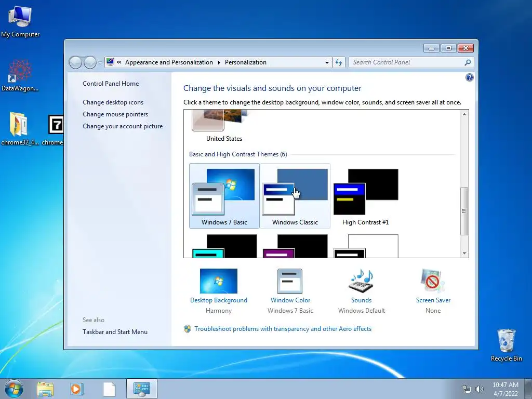Select the chrome32_4 folder on desktop

[x=20, y=129]
